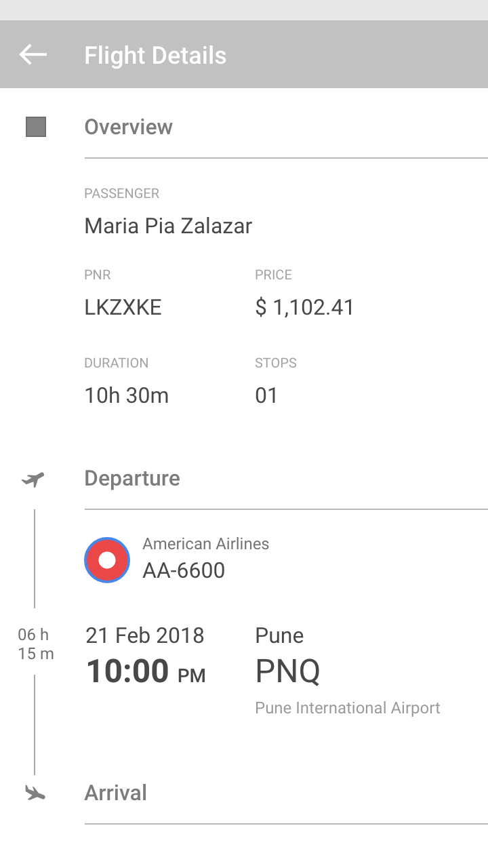Select the Flight Details title
The height and width of the screenshot is (868, 488).
click(x=155, y=55)
